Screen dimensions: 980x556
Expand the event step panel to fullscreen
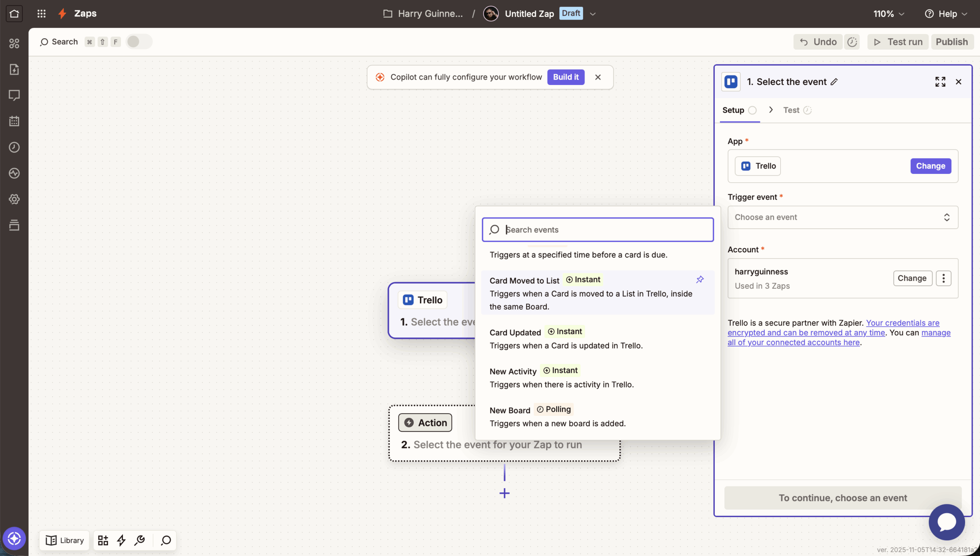941,82
